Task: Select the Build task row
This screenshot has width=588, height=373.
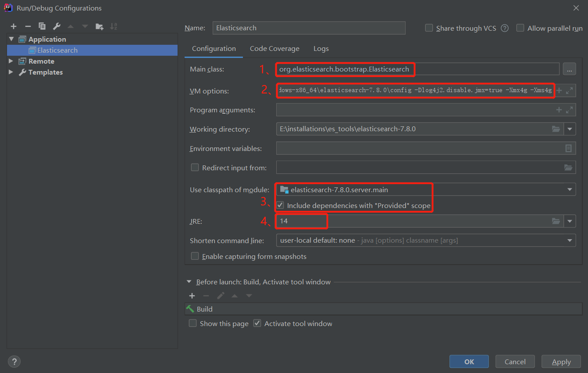Action: [383, 309]
